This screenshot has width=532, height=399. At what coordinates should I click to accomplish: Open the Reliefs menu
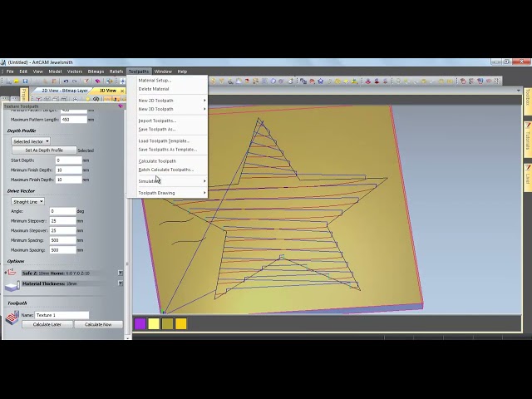coord(116,71)
